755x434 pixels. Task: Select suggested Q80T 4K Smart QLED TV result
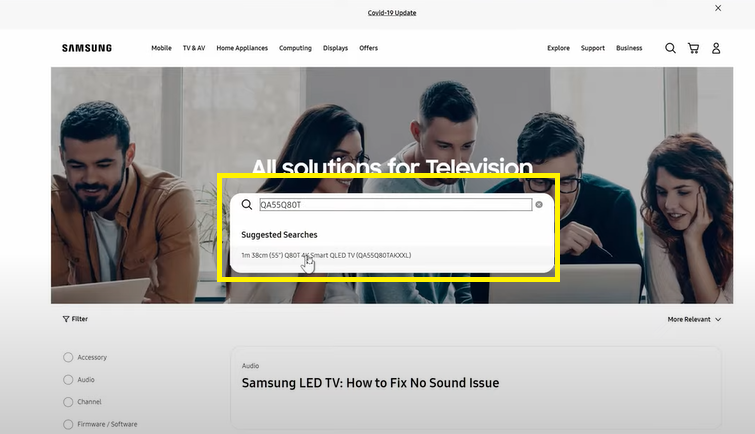click(x=392, y=255)
